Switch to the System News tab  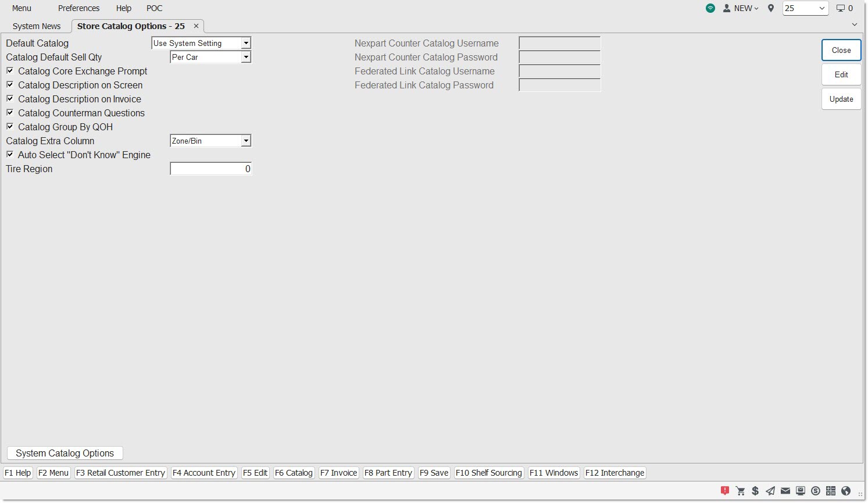pyautogui.click(x=37, y=26)
